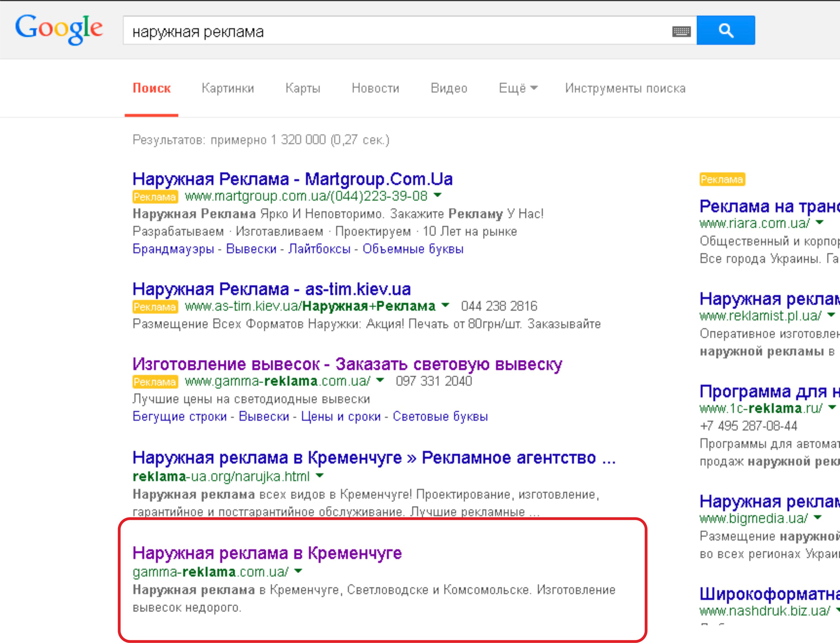Open the 'Программа для н...' sidebar ad
The width and height of the screenshot is (840, 643).
(x=770, y=392)
